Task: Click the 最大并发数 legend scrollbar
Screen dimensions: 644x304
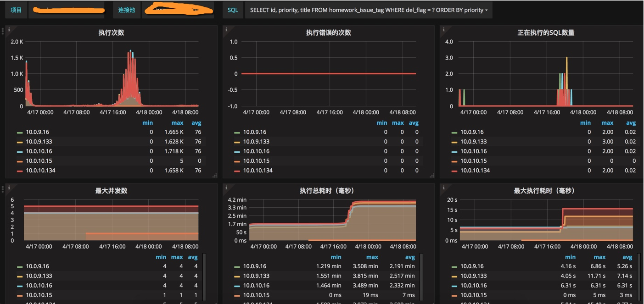Action: 204,277
